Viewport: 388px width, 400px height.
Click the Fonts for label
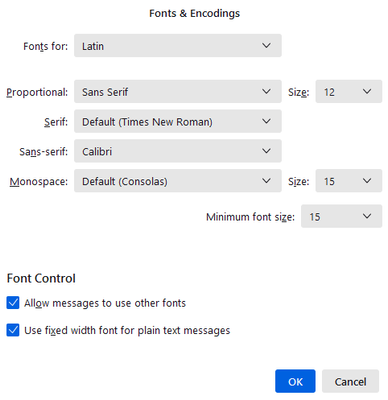click(x=45, y=46)
